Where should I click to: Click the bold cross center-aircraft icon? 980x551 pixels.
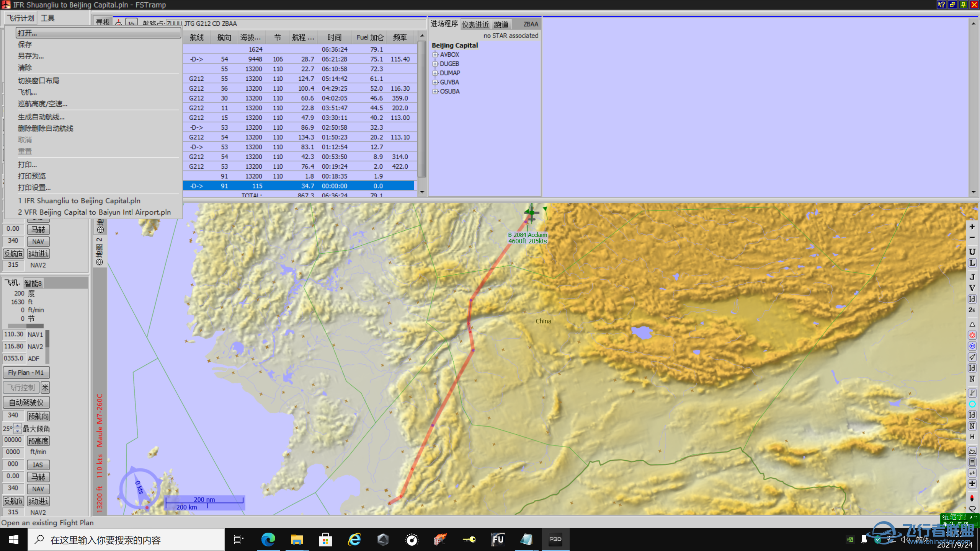pyautogui.click(x=972, y=484)
